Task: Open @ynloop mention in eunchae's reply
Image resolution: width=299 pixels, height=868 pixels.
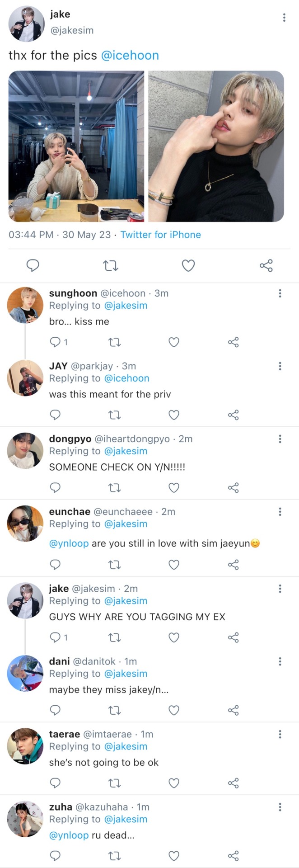Action: 69,543
